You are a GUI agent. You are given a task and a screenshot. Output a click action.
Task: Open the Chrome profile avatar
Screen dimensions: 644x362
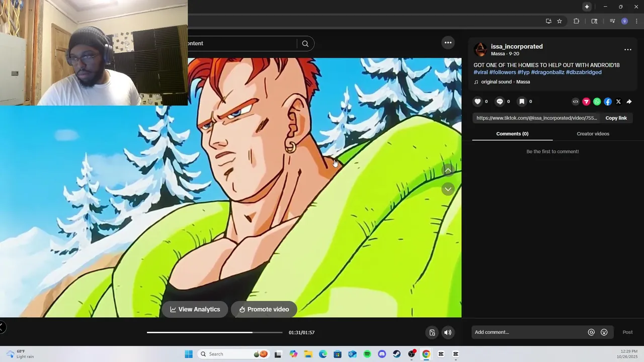[x=624, y=21]
